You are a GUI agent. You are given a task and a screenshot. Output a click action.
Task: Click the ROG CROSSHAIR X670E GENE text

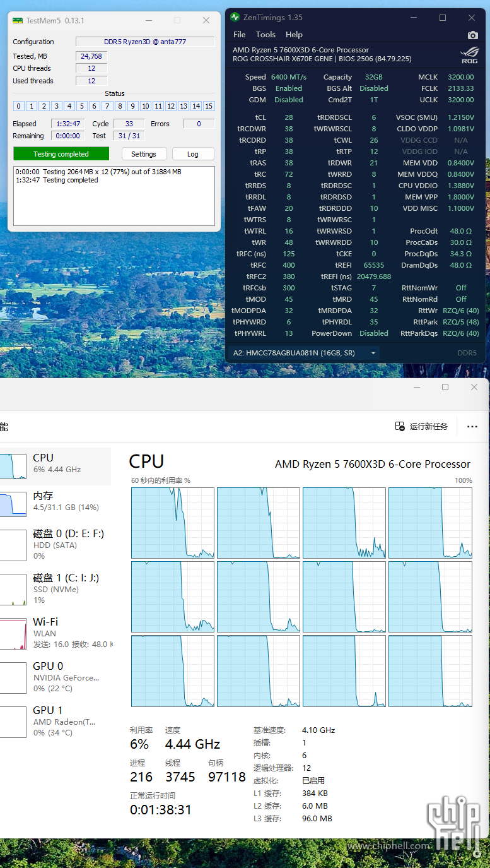tap(284, 59)
